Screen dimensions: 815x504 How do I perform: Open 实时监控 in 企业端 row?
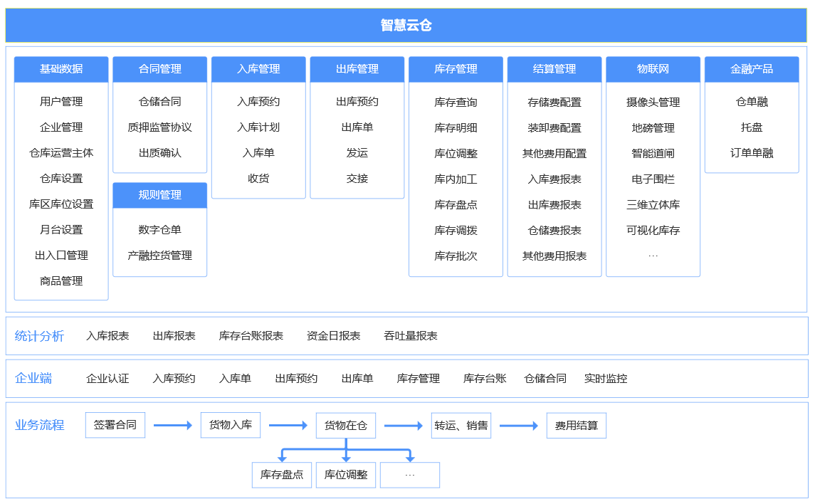pos(606,379)
